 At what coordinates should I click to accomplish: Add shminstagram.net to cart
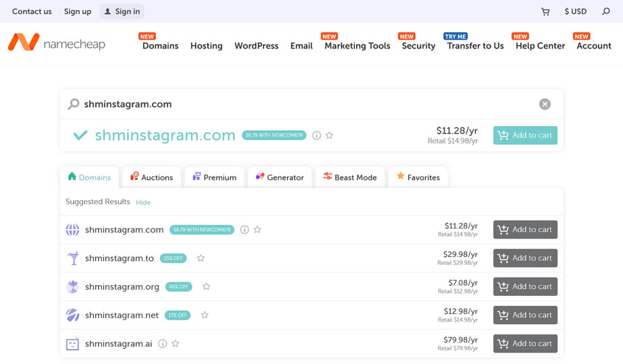pyautogui.click(x=525, y=315)
